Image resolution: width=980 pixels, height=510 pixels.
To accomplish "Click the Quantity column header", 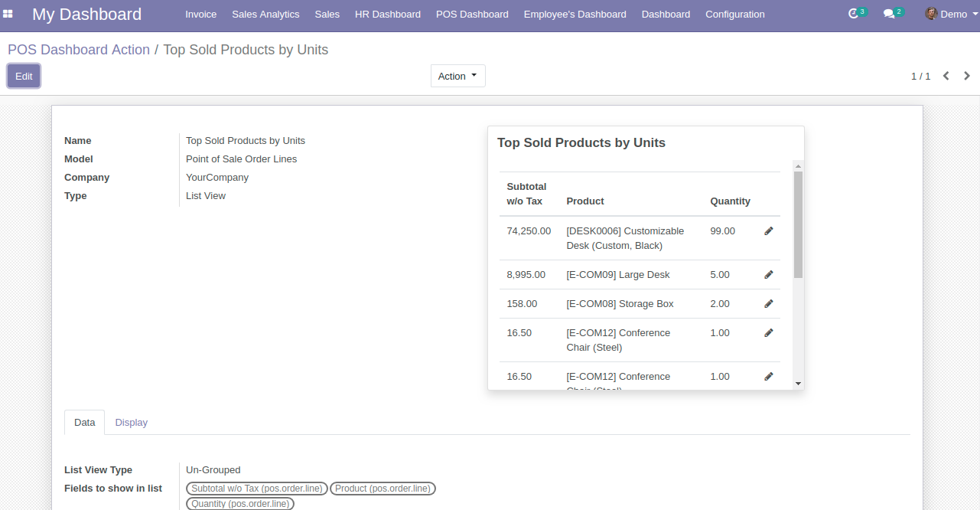I will click(730, 201).
